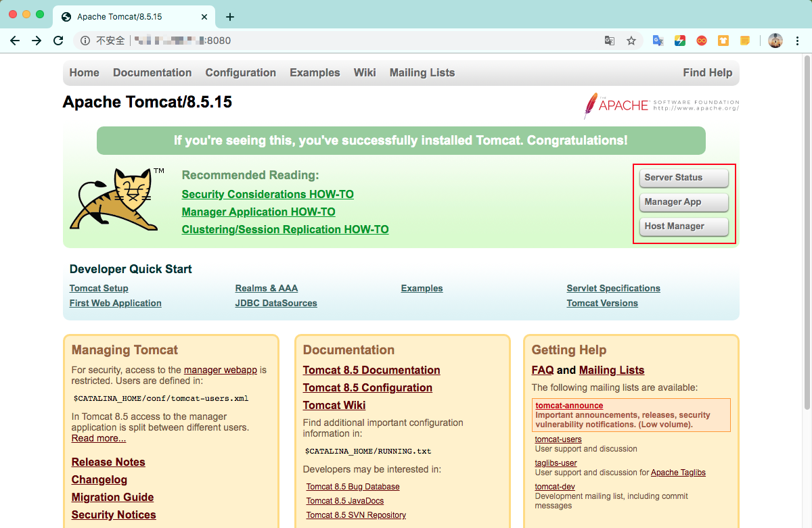Open the Servlet Specifications link
Viewport: 812px width, 528px height.
(x=614, y=289)
